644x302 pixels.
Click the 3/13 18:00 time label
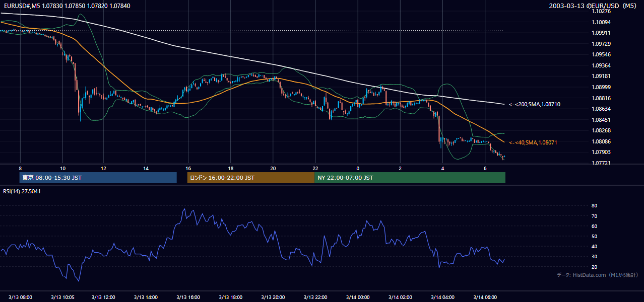231,297
